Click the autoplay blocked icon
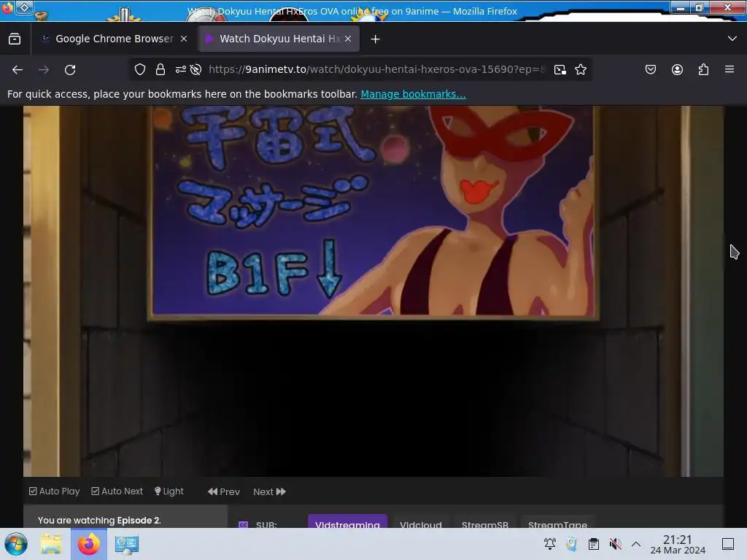 196,69
